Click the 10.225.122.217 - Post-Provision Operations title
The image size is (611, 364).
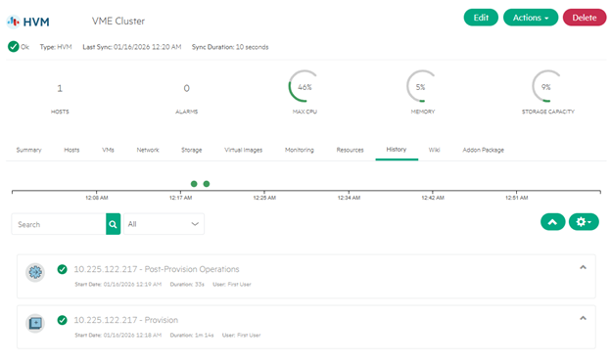[x=157, y=269]
